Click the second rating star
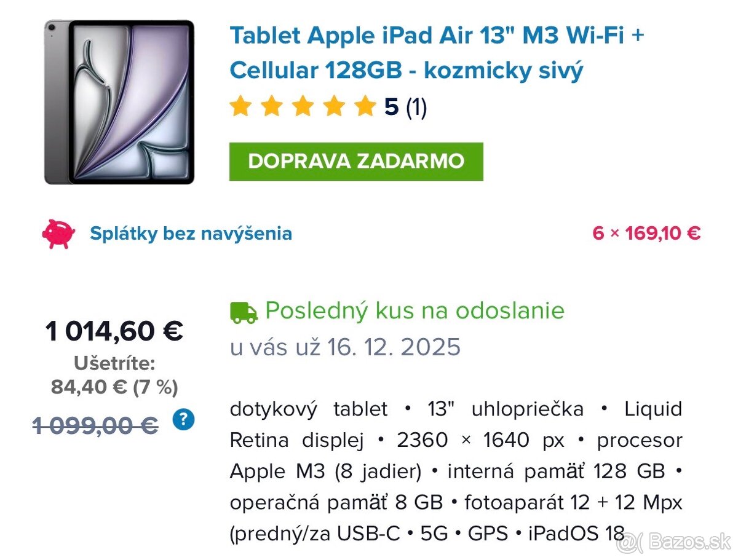 tap(271, 106)
